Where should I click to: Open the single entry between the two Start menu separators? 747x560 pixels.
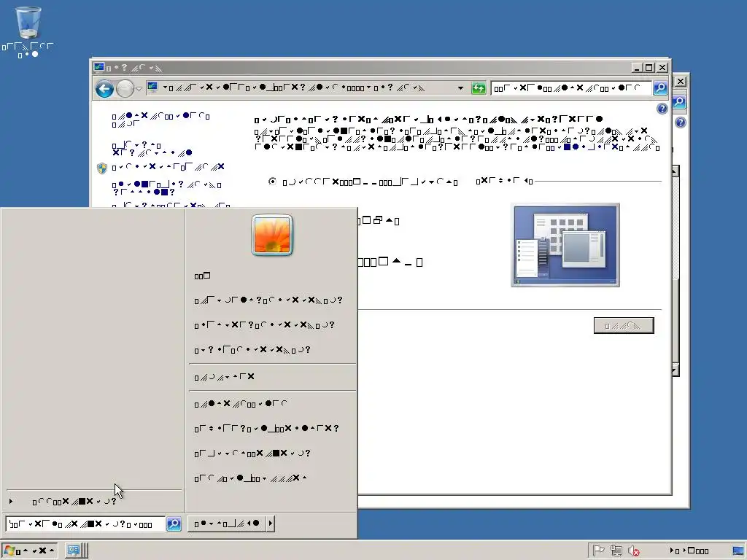tap(225, 377)
